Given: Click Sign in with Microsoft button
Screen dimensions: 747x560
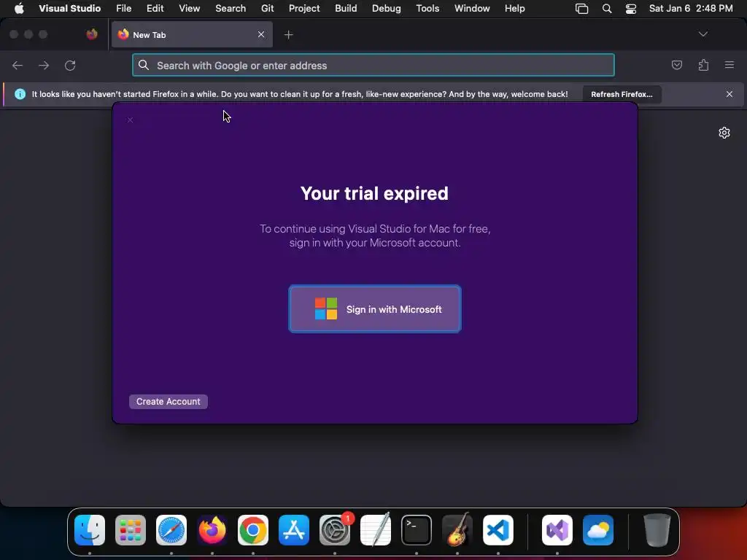Looking at the screenshot, I should (x=375, y=309).
